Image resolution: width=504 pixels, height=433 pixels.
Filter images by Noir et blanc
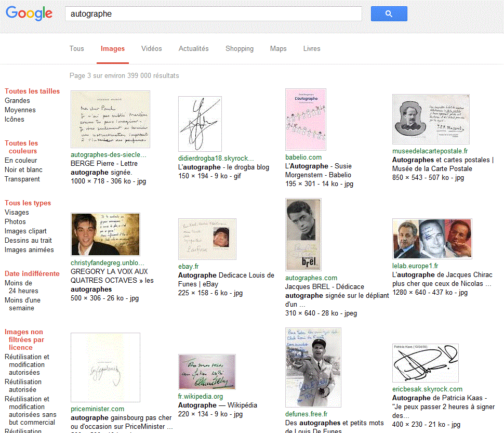click(23, 170)
